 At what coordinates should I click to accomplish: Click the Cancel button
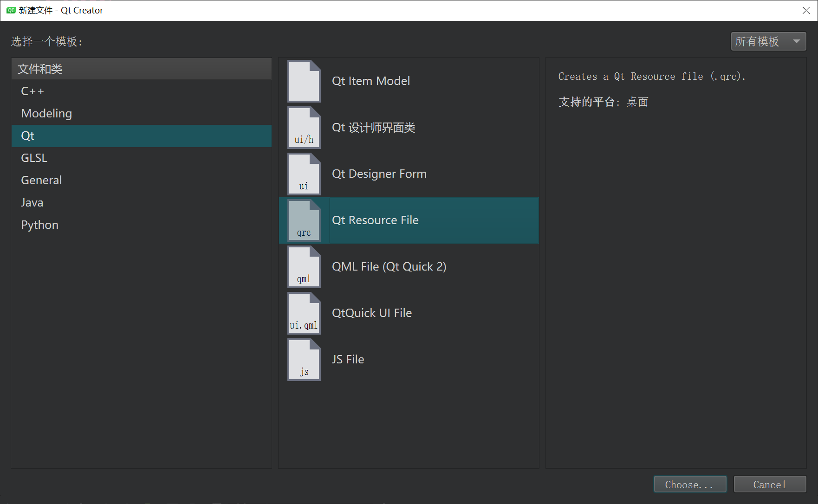pos(770,485)
